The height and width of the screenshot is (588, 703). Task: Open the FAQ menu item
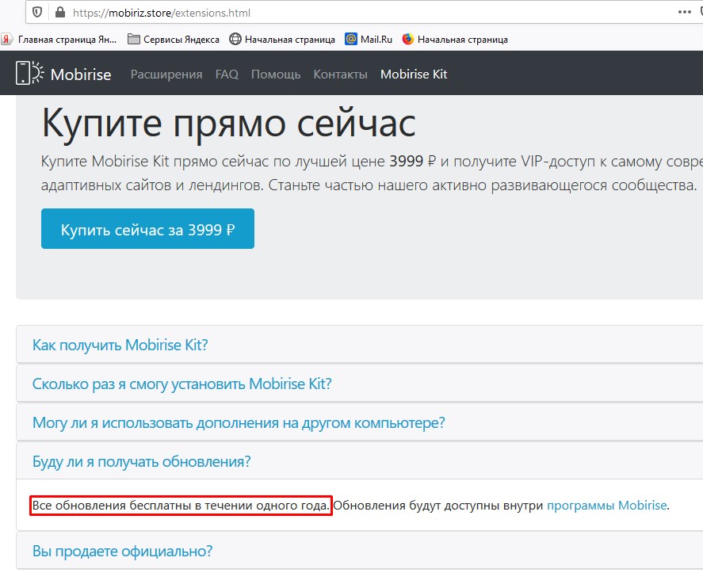click(x=227, y=74)
